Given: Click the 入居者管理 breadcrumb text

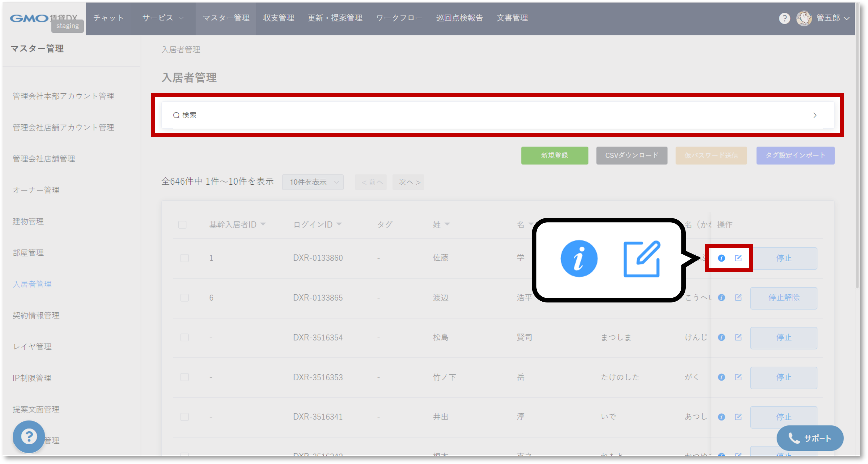Looking at the screenshot, I should click(181, 50).
